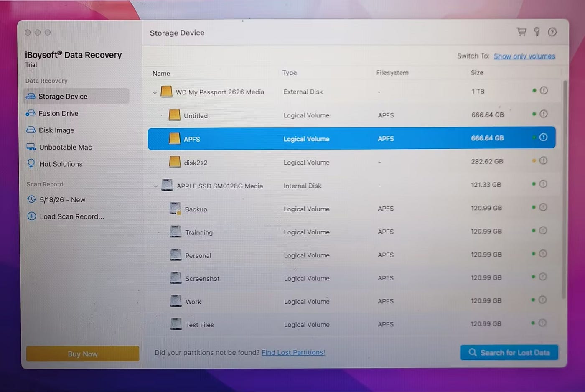Click the 121.33 GB size value
Viewport: 585px width, 392px height.
click(x=486, y=185)
